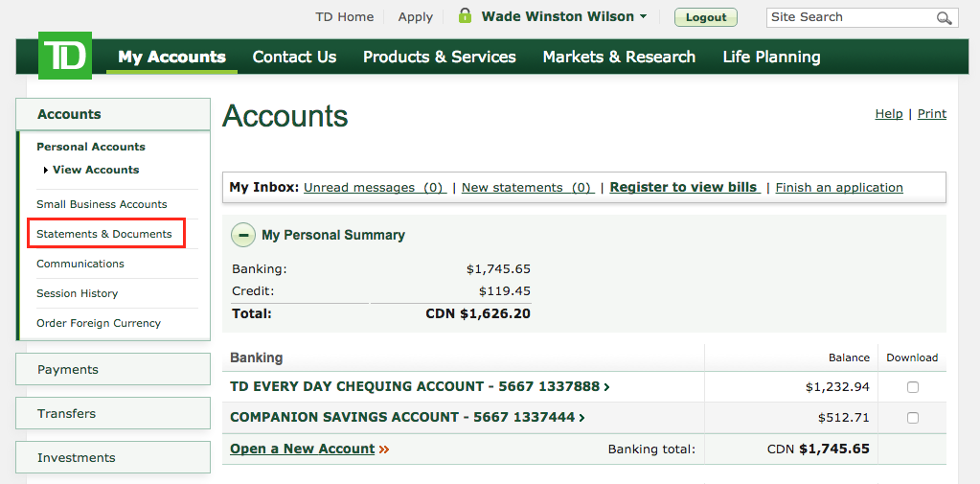Click the green padlock security icon

(465, 15)
